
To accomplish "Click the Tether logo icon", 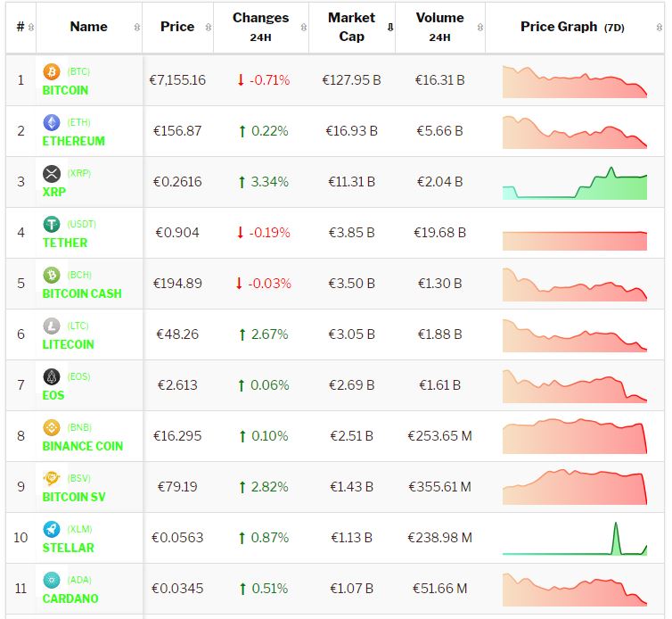I will tap(52, 224).
